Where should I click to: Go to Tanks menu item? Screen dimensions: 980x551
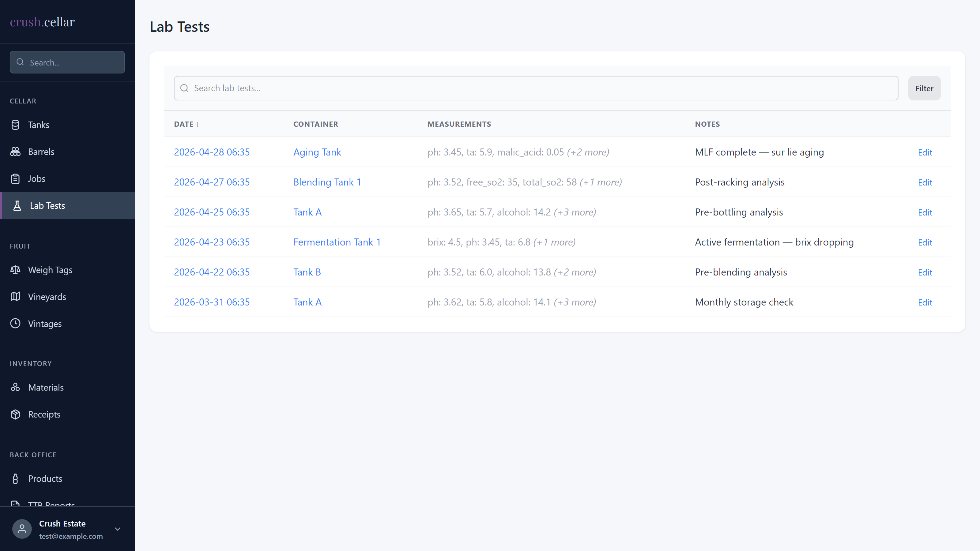pyautogui.click(x=67, y=125)
